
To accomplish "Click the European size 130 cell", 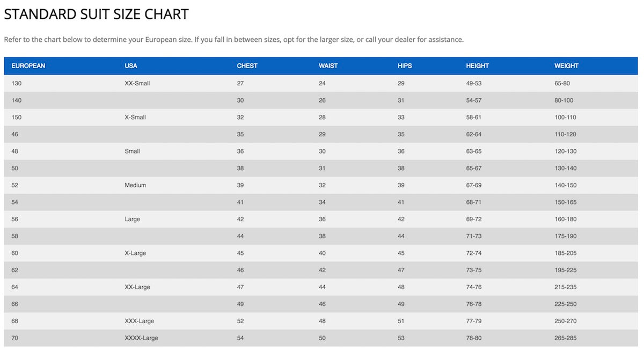I will (17, 84).
